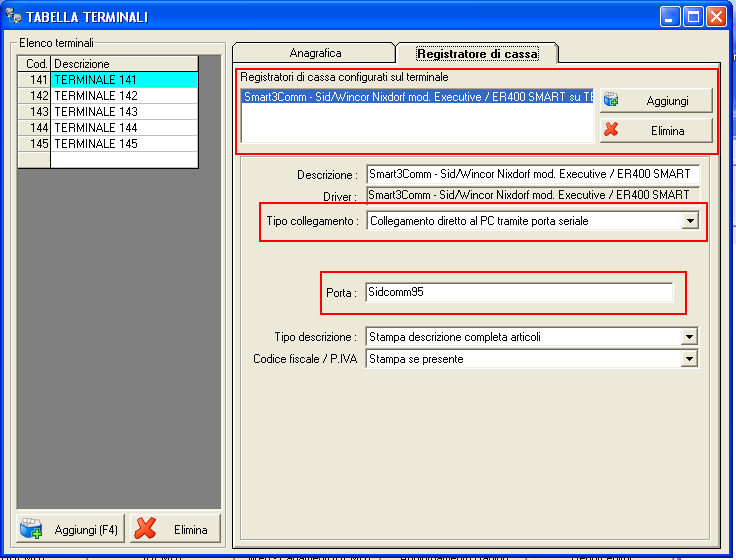The height and width of the screenshot is (560, 736).
Task: Maximize the Tabella Terminali window
Action: click(x=693, y=17)
